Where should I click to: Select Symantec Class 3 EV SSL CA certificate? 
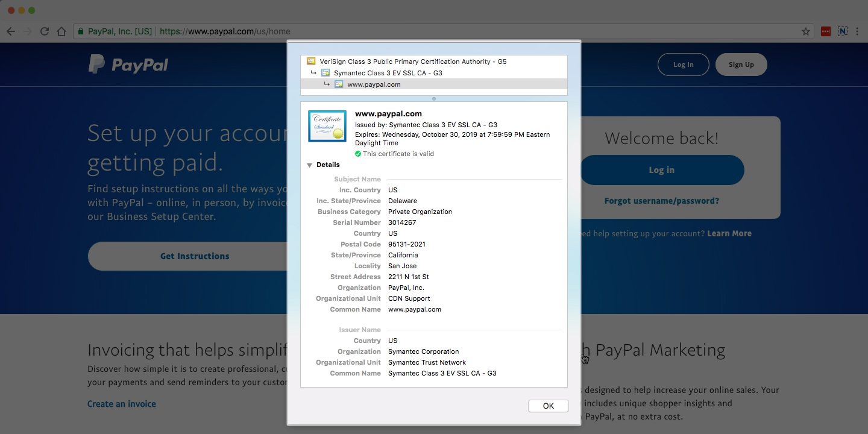pyautogui.click(x=388, y=73)
